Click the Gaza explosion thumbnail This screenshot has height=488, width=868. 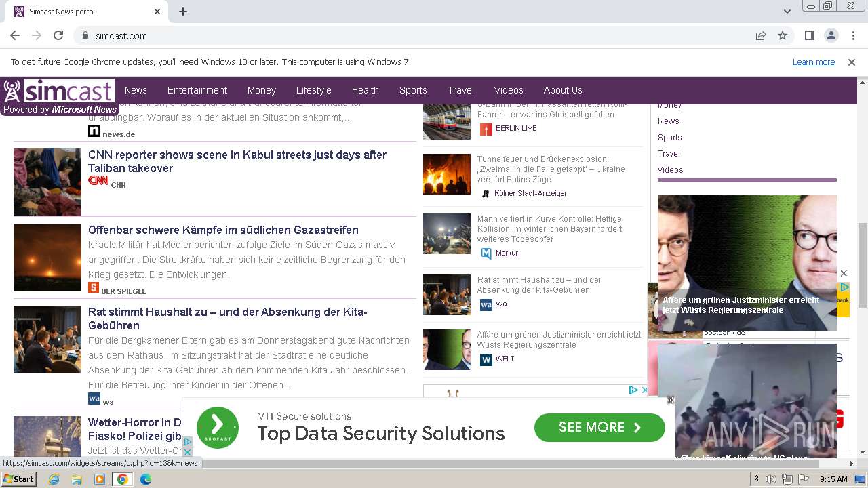coord(47,258)
